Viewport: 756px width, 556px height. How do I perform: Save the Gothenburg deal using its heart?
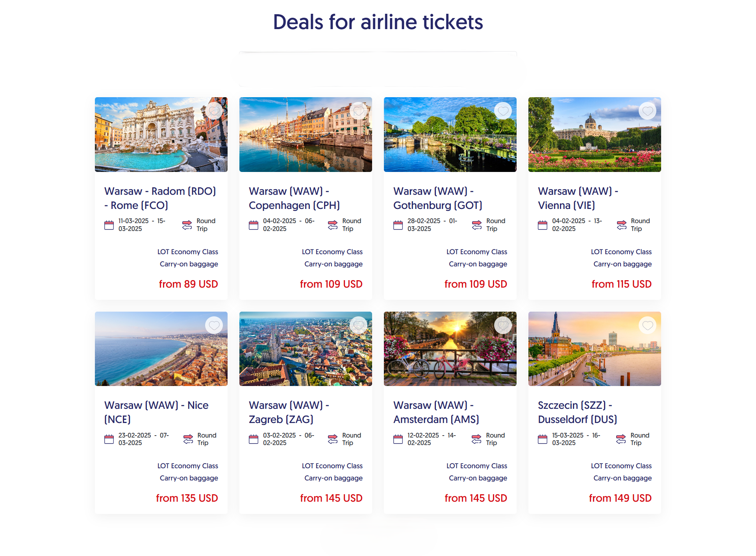(503, 111)
